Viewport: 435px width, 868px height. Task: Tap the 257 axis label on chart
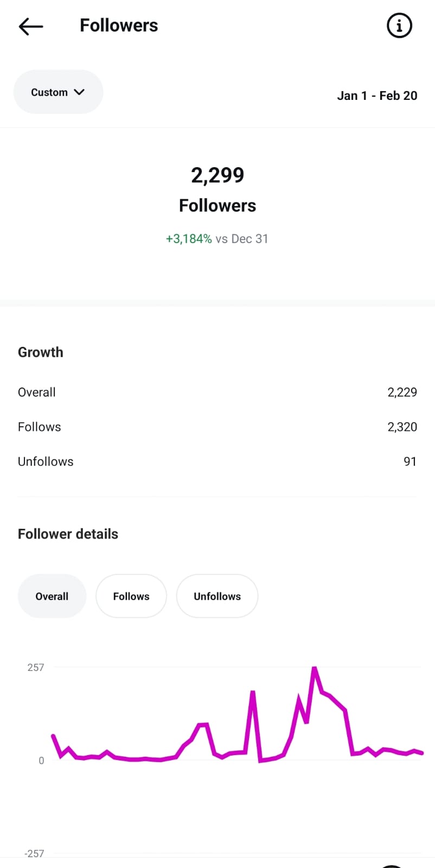36,667
